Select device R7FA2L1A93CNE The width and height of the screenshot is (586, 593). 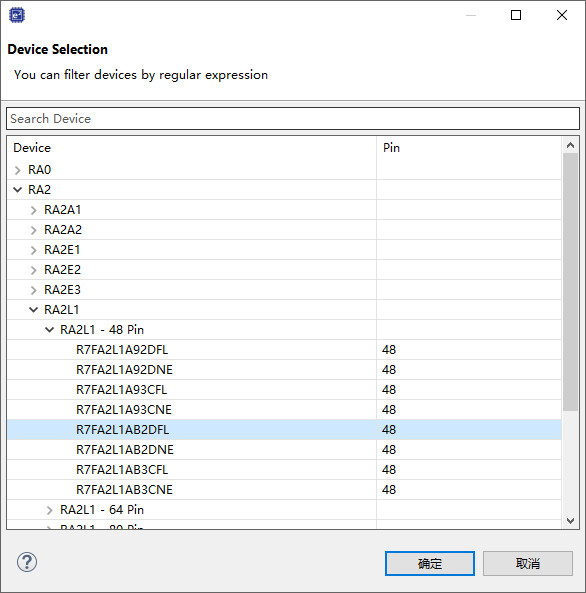click(x=284, y=410)
